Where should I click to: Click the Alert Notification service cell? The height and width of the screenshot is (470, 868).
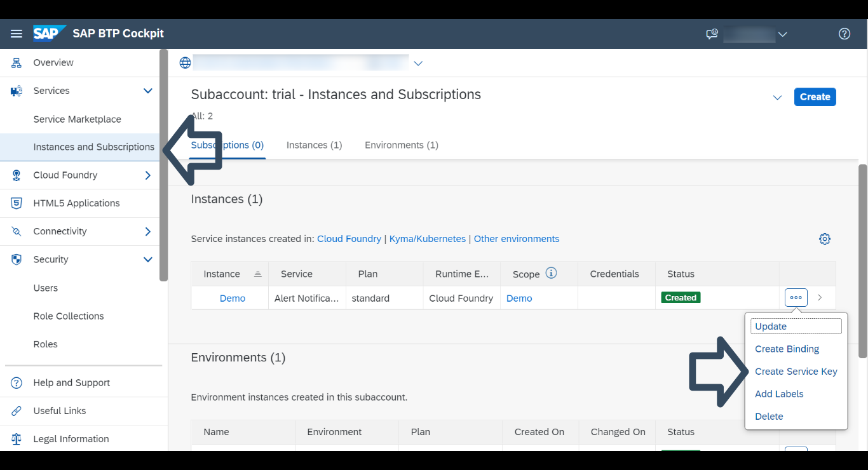(x=308, y=298)
